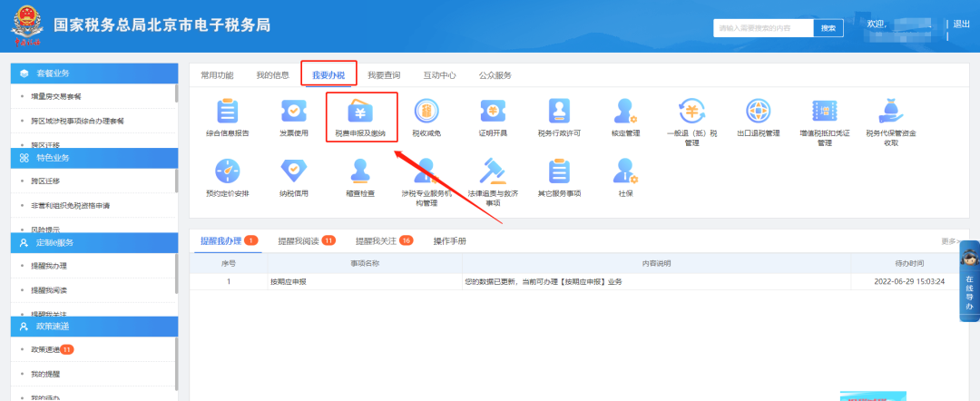This screenshot has width=980, height=401.
Task: Expand the 政策速递 sidebar header
Action: pos(94,326)
